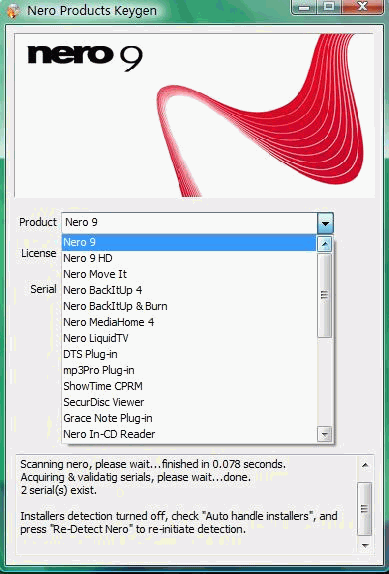Image resolution: width=389 pixels, height=574 pixels.
Task: Select Nero MediaHome 4 product
Action: [x=189, y=322]
